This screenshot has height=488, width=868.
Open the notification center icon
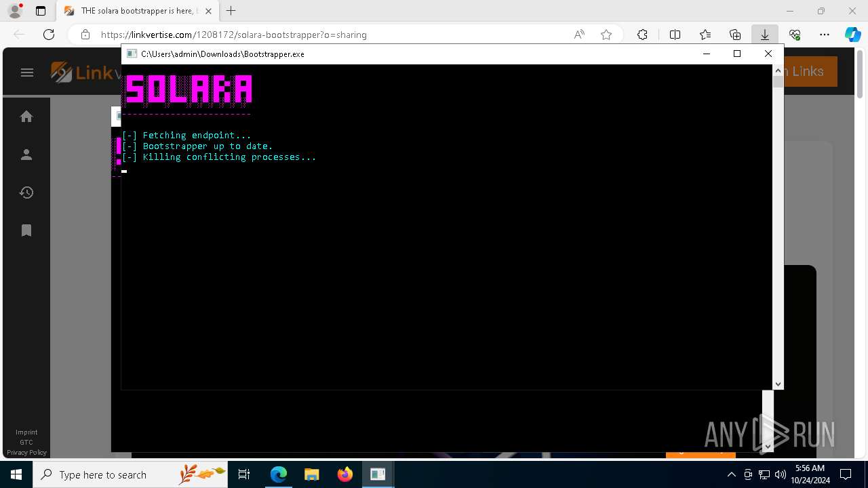846,474
